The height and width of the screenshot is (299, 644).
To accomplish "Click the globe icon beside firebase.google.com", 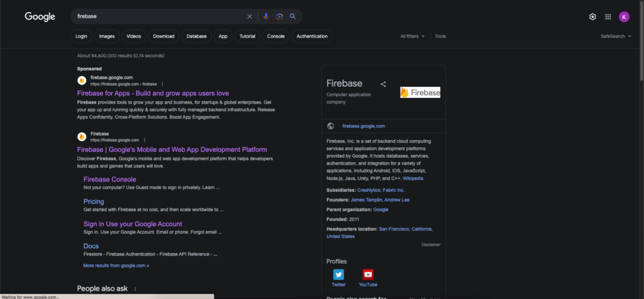I will (x=331, y=126).
